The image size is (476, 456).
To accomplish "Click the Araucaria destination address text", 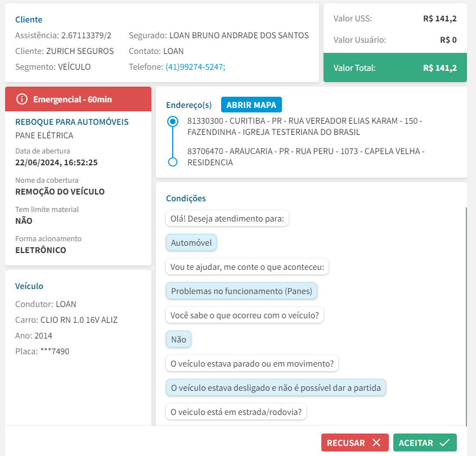I will 306,157.
